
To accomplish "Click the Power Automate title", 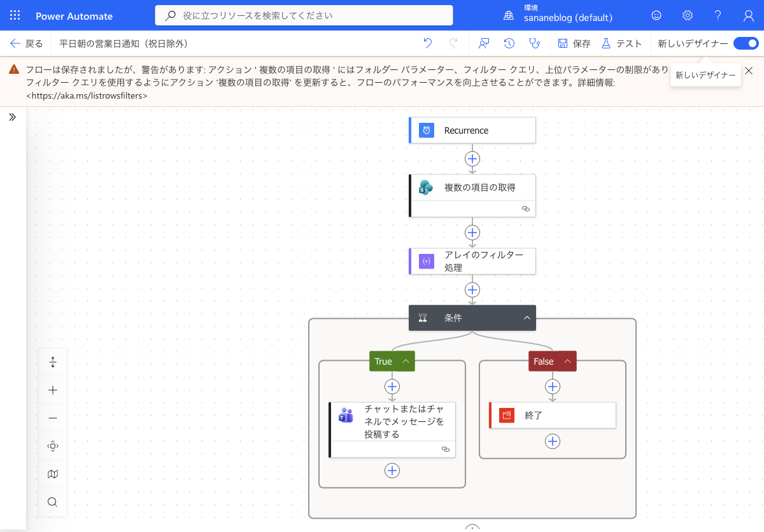I will (74, 16).
